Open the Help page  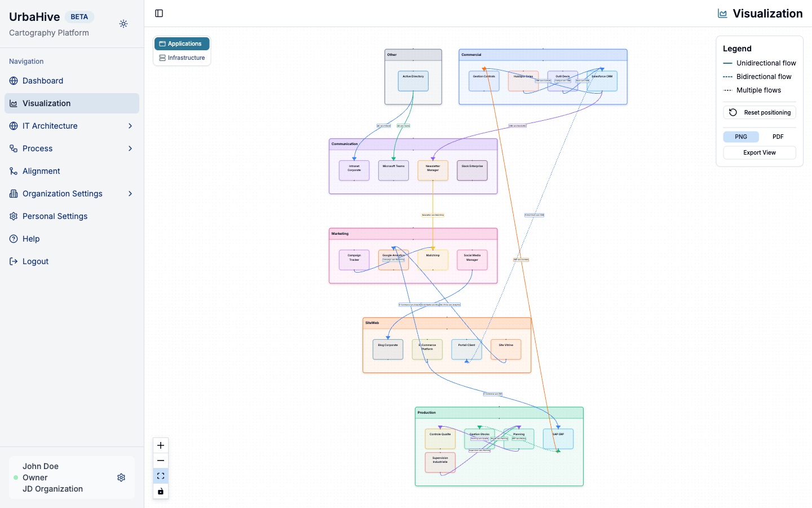(72, 239)
